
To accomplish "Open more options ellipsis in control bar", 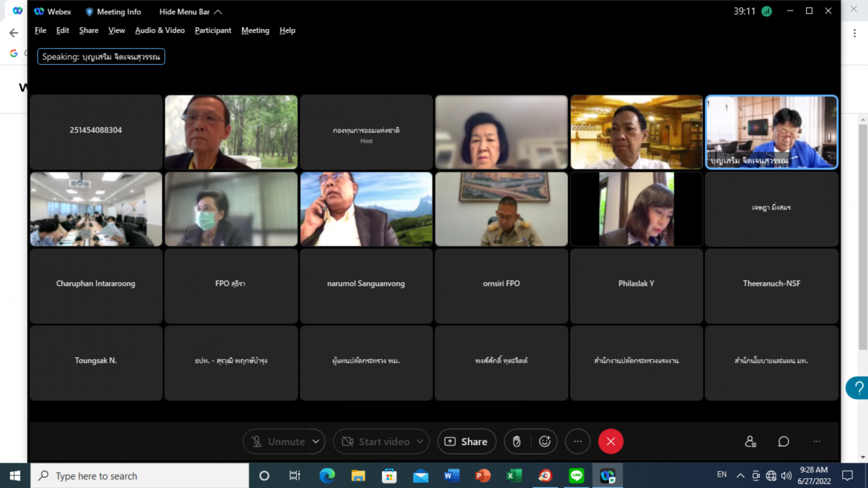I will tap(578, 442).
